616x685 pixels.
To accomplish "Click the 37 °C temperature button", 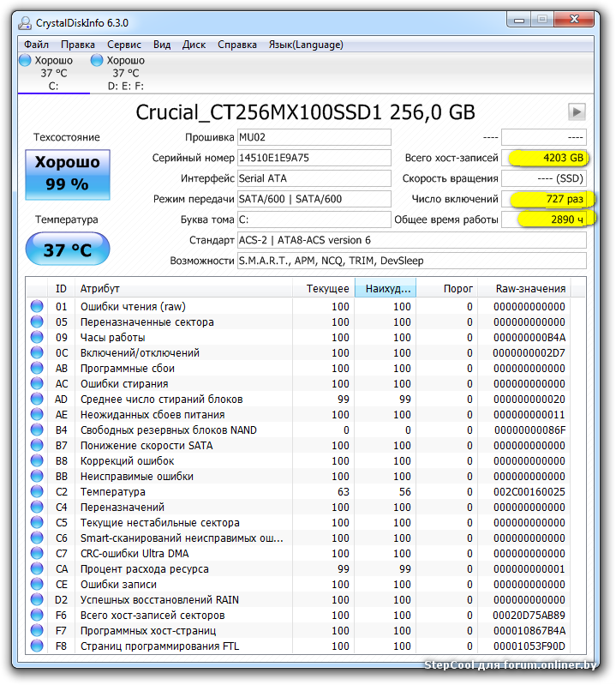I will click(67, 250).
